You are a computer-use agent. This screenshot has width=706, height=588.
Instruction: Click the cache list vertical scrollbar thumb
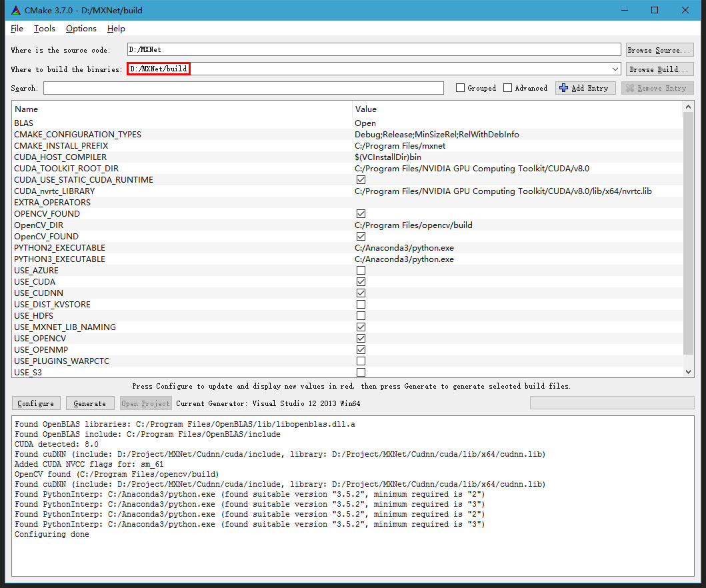point(688,233)
